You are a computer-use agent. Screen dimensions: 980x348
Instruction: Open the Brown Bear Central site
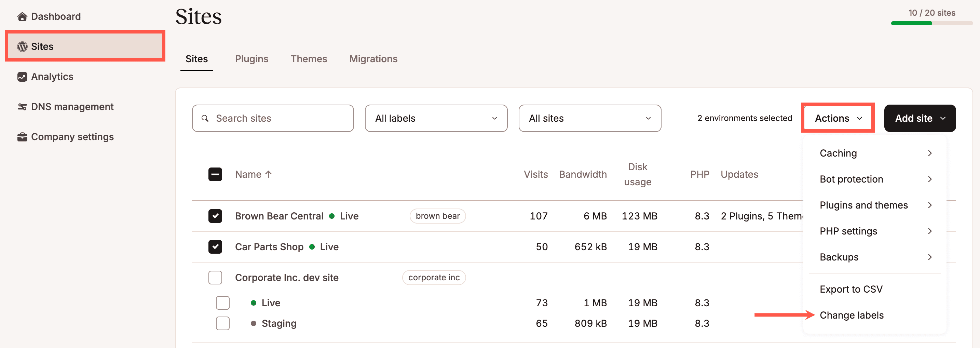[279, 216]
